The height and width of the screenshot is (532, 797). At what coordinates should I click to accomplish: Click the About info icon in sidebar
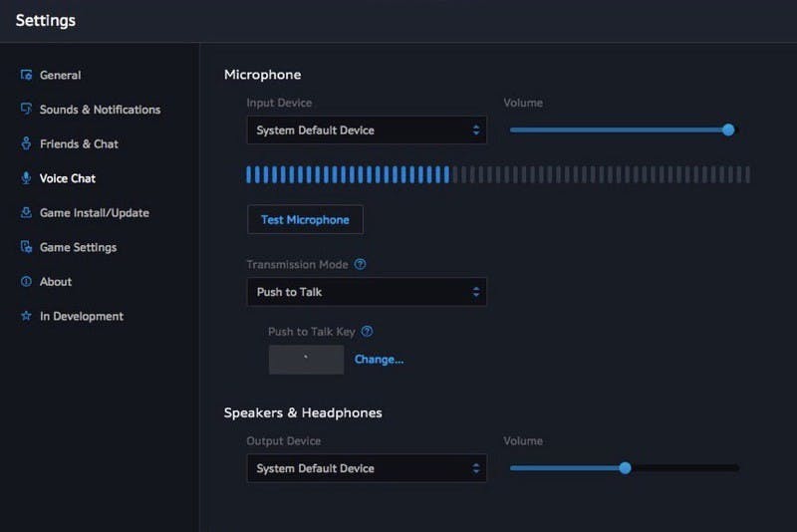coord(27,282)
